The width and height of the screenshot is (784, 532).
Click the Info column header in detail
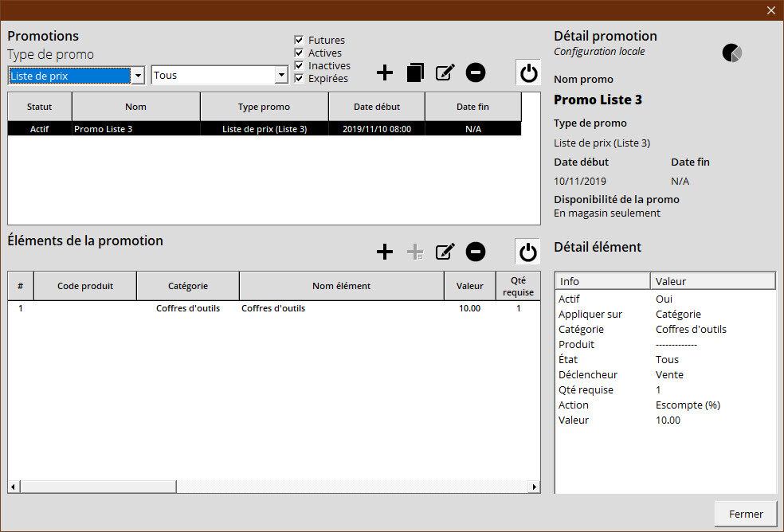pos(602,281)
